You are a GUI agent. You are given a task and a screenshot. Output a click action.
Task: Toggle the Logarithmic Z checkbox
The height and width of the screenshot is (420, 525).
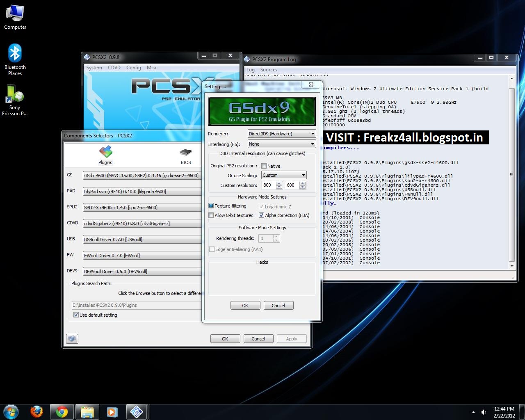[x=261, y=207]
